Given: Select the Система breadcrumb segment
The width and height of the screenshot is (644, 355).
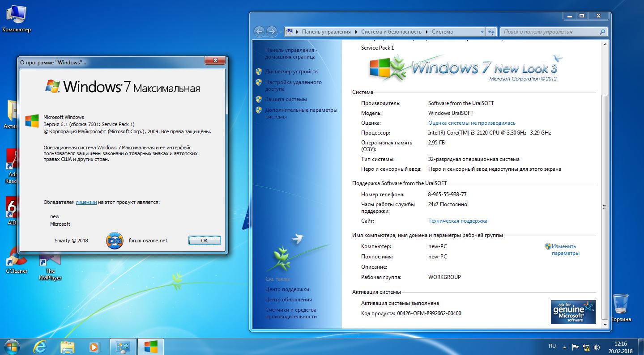Looking at the screenshot, I should [x=442, y=32].
